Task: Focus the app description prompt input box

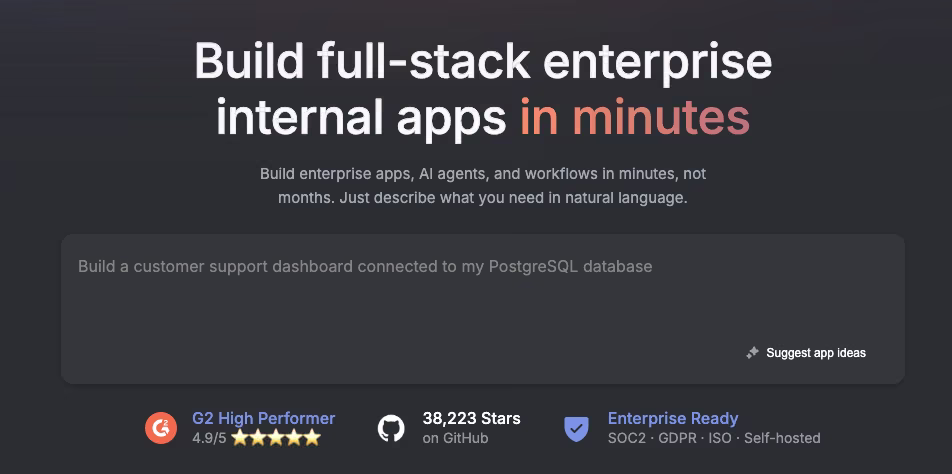Action: tap(483, 309)
